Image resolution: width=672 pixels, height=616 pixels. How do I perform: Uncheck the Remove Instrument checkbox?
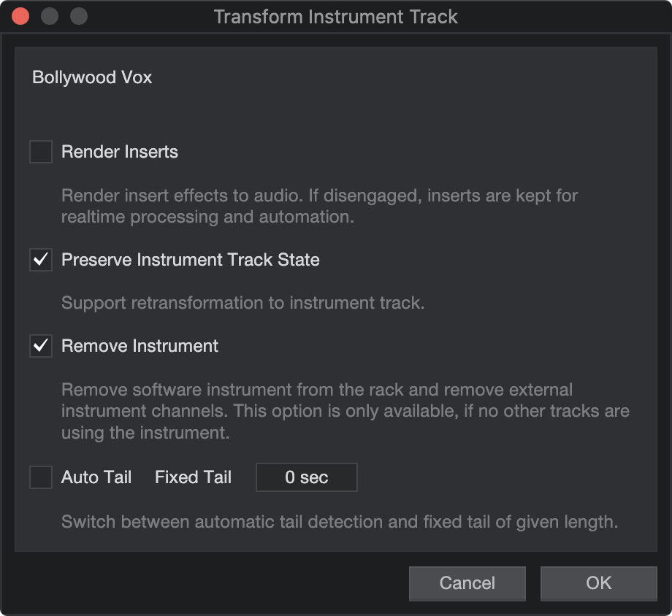pyautogui.click(x=41, y=346)
